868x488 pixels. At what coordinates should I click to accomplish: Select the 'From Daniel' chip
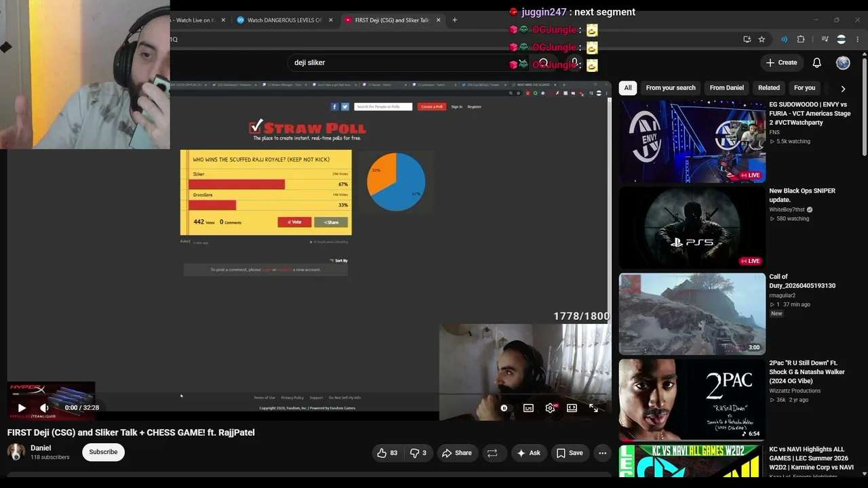pyautogui.click(x=727, y=87)
